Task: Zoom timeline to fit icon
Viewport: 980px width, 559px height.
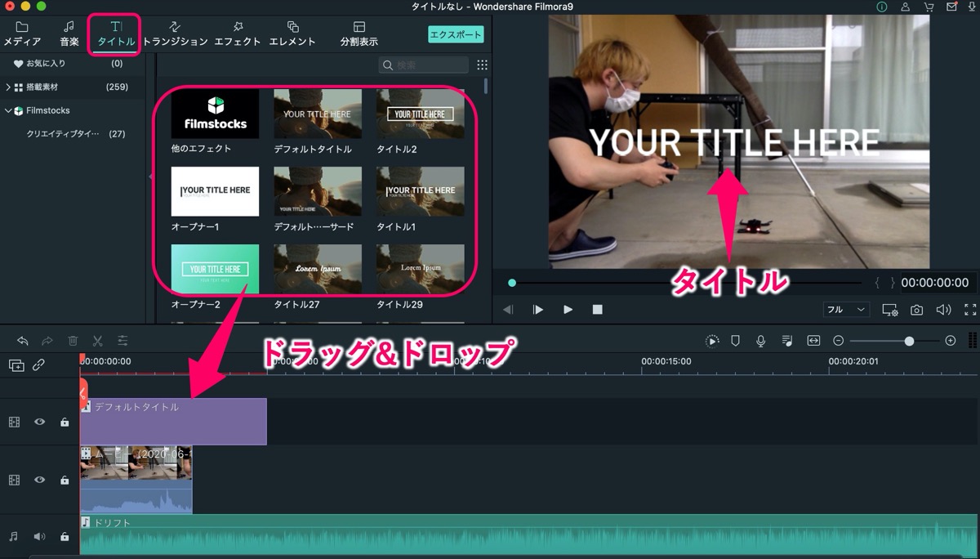Action: 813,341
